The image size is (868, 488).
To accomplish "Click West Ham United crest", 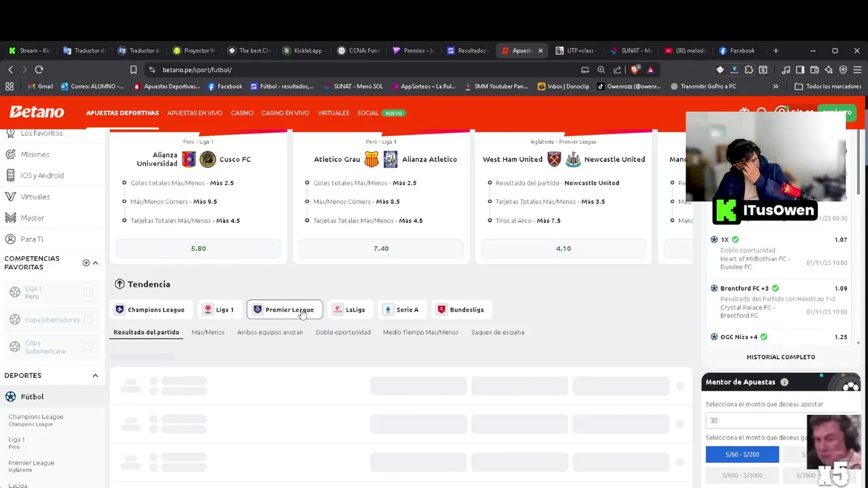I will [x=554, y=159].
